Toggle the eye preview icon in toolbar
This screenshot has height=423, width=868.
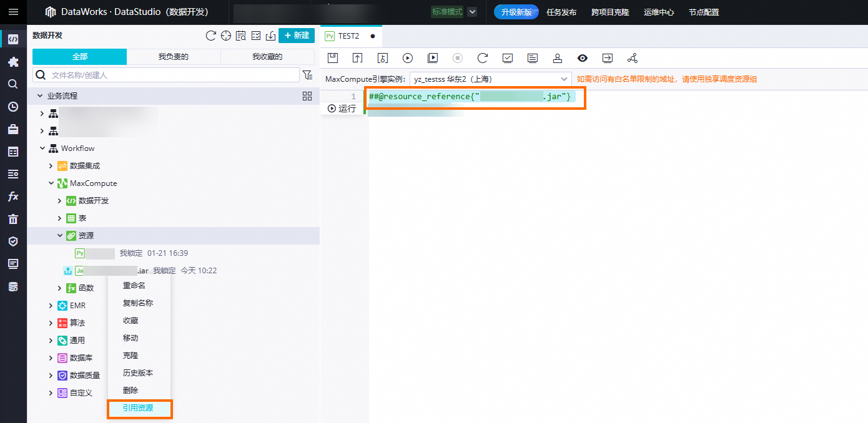[583, 58]
